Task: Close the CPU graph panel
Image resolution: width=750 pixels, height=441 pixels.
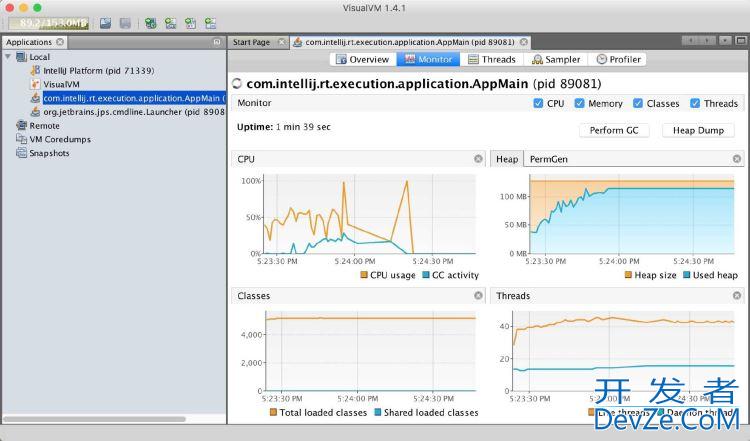Action: point(478,159)
